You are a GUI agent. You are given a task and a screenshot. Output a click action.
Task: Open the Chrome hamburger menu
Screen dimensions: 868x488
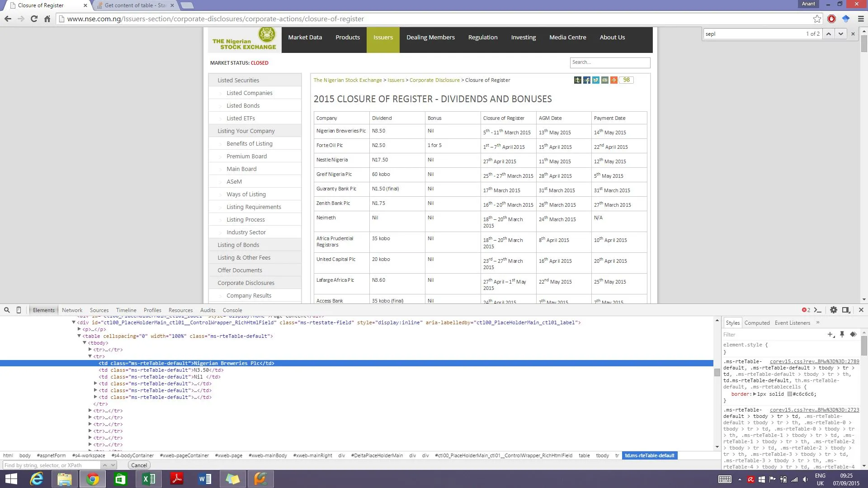click(x=861, y=19)
